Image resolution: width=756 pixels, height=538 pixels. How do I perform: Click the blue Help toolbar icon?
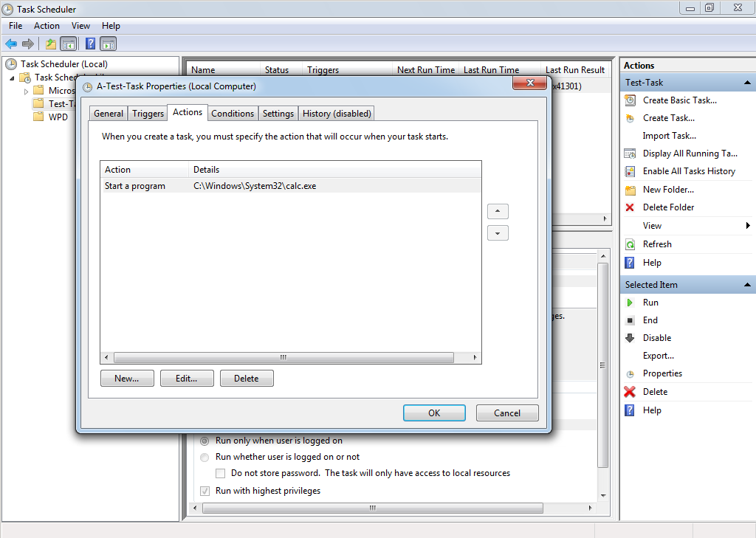click(90, 44)
